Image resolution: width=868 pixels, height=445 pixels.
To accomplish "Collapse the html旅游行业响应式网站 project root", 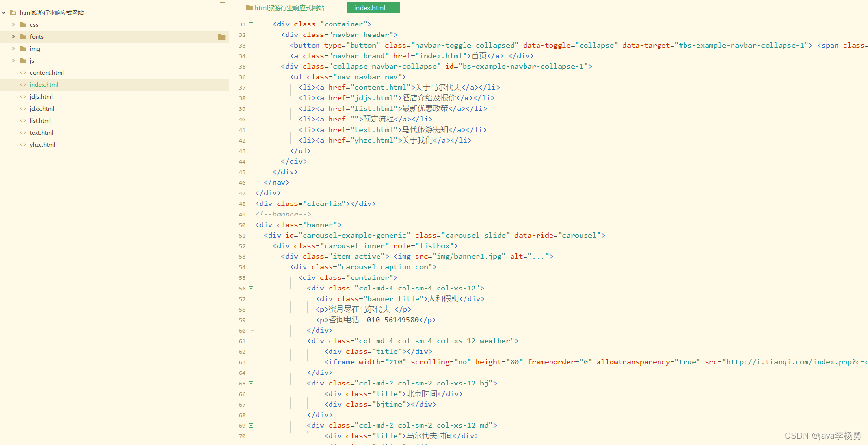I will tap(4, 13).
